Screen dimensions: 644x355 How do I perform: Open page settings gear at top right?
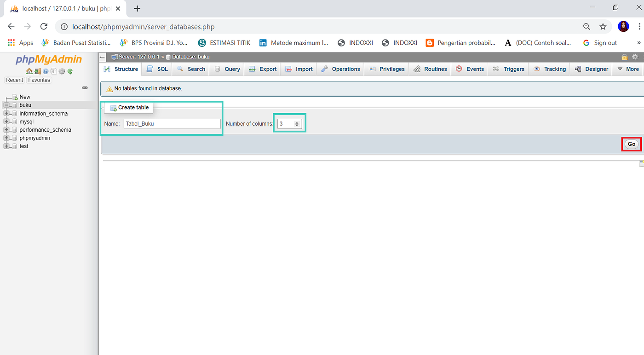635,57
